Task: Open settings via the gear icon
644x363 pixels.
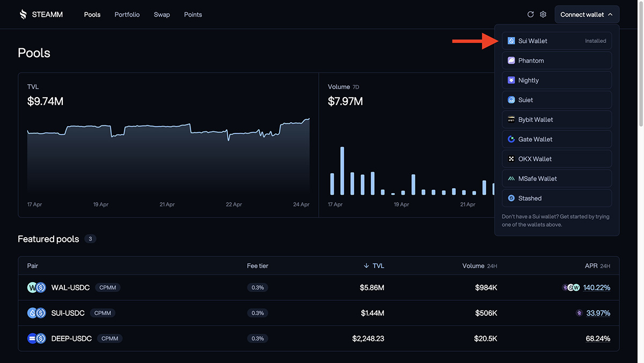Action: (x=543, y=14)
